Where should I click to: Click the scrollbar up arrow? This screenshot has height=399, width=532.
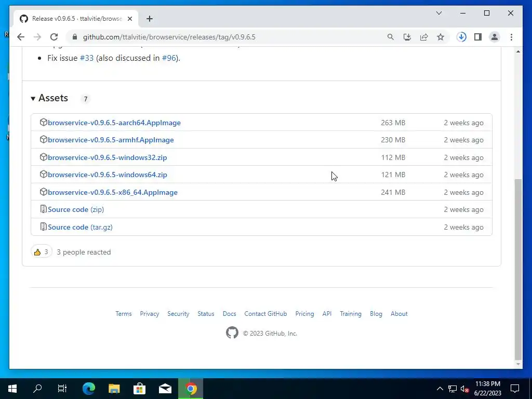[518, 51]
